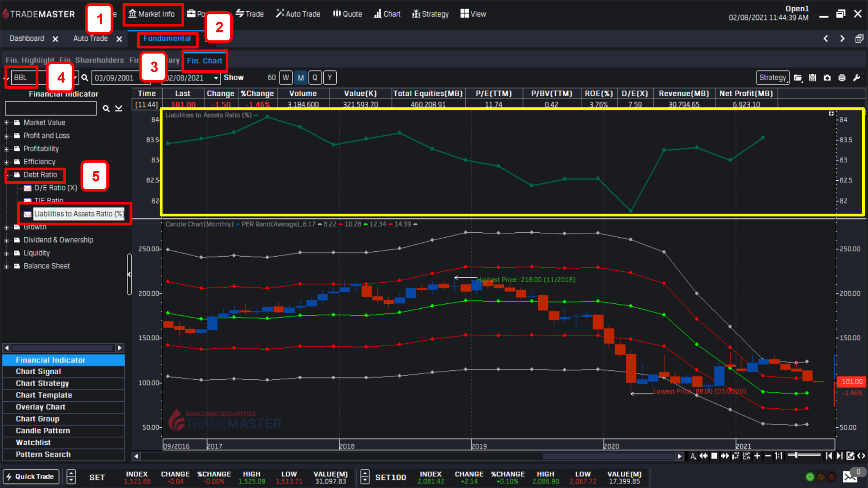Open the chart template folder icon
The height and width of the screenshot is (488, 868).
[x=798, y=78]
